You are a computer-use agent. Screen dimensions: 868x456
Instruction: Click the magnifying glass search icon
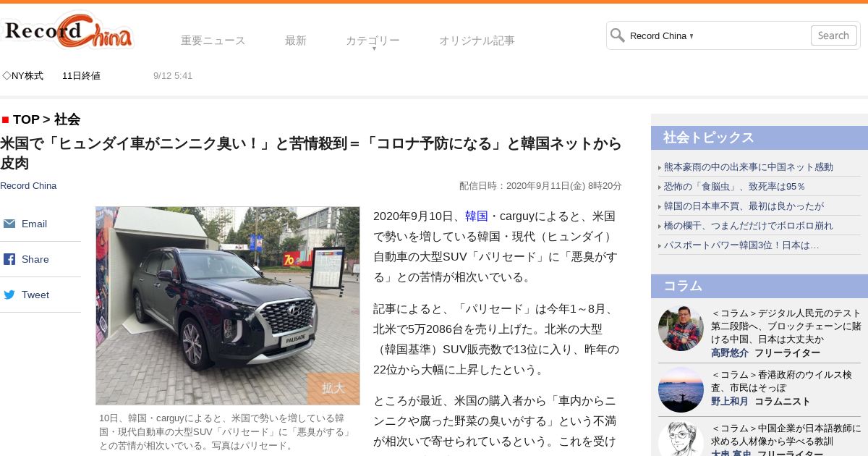(x=617, y=35)
